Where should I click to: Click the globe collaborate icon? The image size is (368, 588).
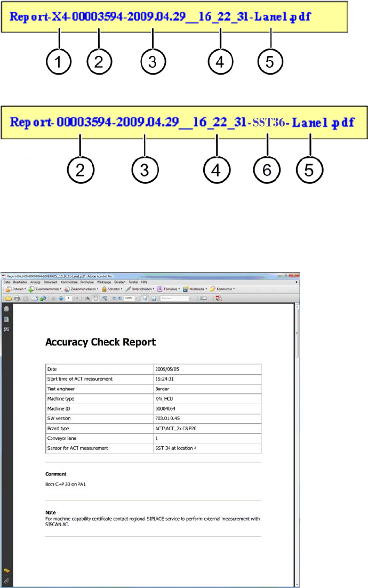click(x=43, y=299)
